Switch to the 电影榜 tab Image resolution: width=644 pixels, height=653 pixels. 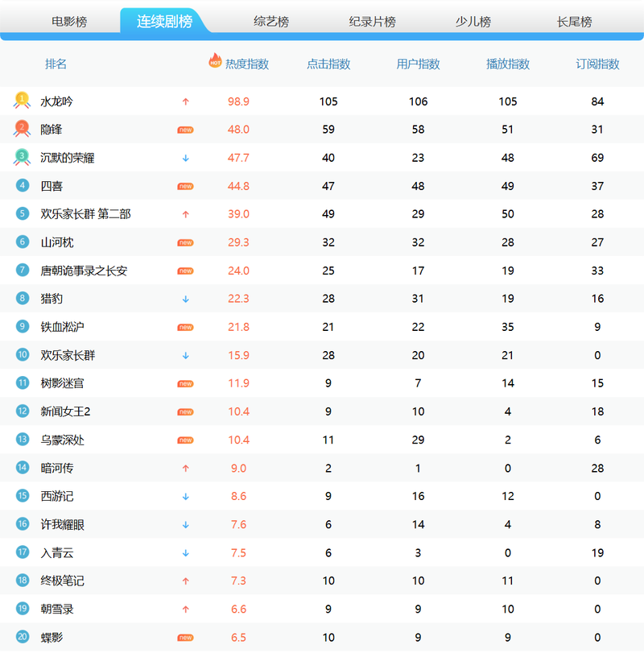pyautogui.click(x=68, y=22)
